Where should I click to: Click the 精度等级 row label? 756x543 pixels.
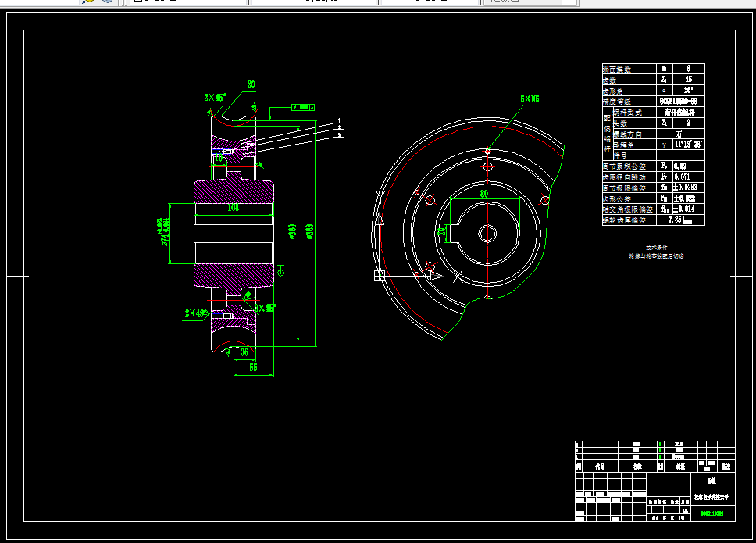617,102
